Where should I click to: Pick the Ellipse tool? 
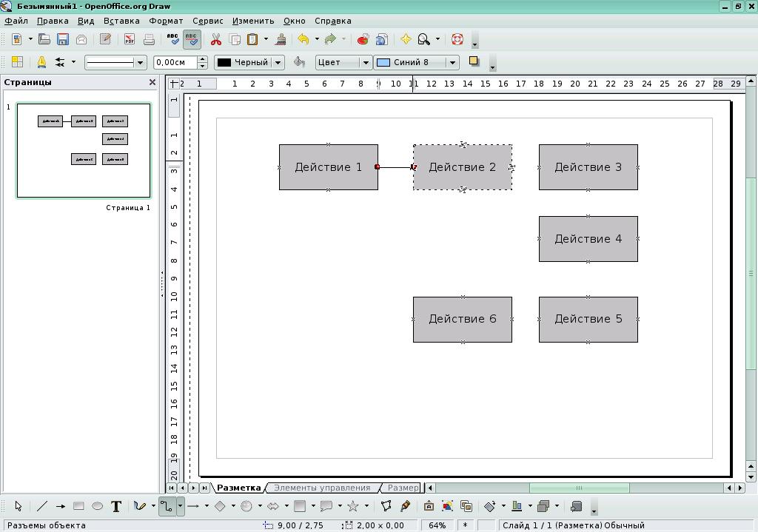pos(97,506)
